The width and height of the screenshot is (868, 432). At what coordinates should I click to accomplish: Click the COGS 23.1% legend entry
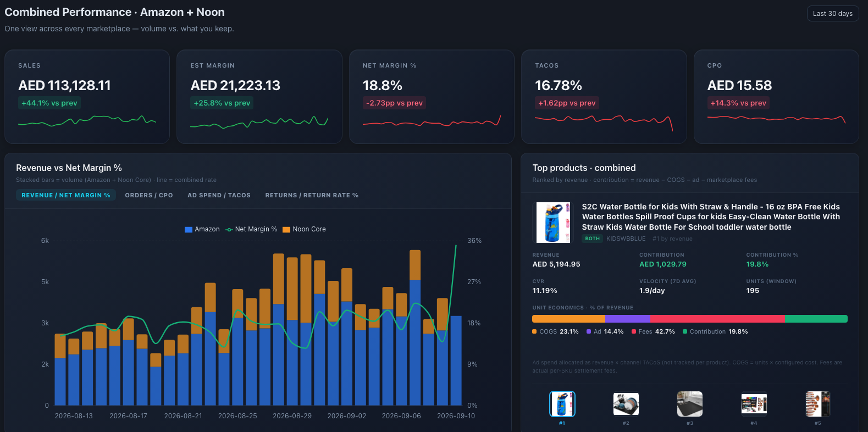555,331
